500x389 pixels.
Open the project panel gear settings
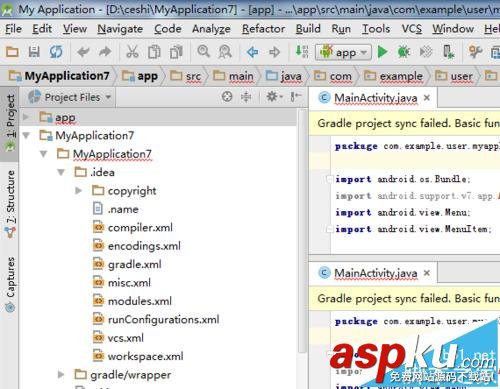(274, 97)
